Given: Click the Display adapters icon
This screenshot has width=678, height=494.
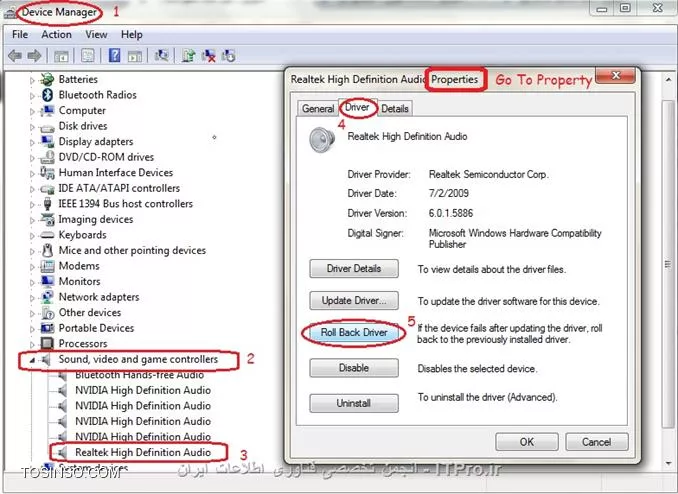Looking at the screenshot, I should [x=47, y=141].
